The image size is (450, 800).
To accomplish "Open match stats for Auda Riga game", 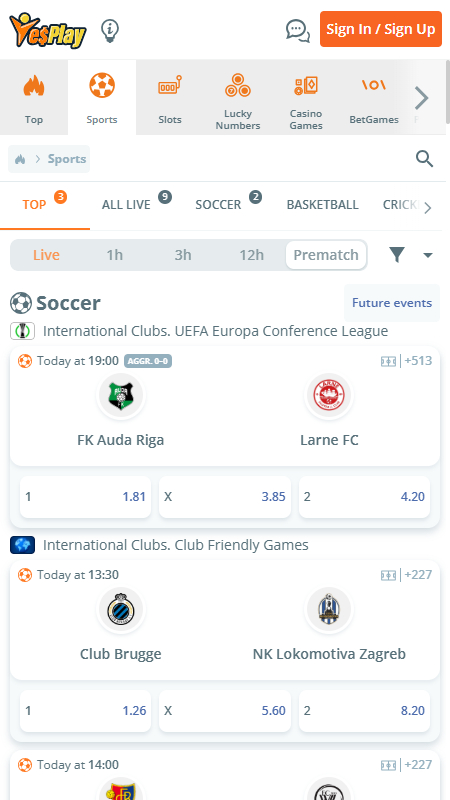I will coord(388,361).
